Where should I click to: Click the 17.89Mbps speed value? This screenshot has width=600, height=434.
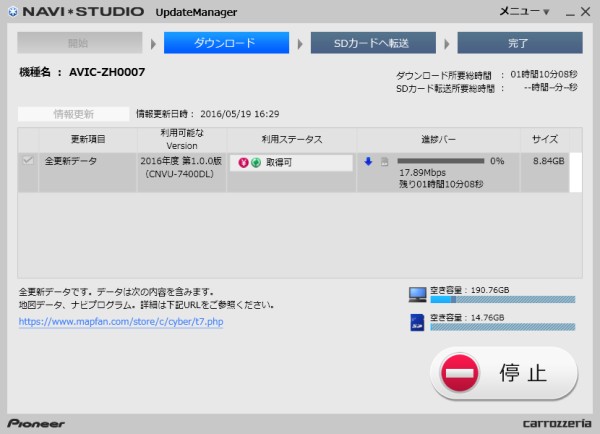click(x=422, y=173)
